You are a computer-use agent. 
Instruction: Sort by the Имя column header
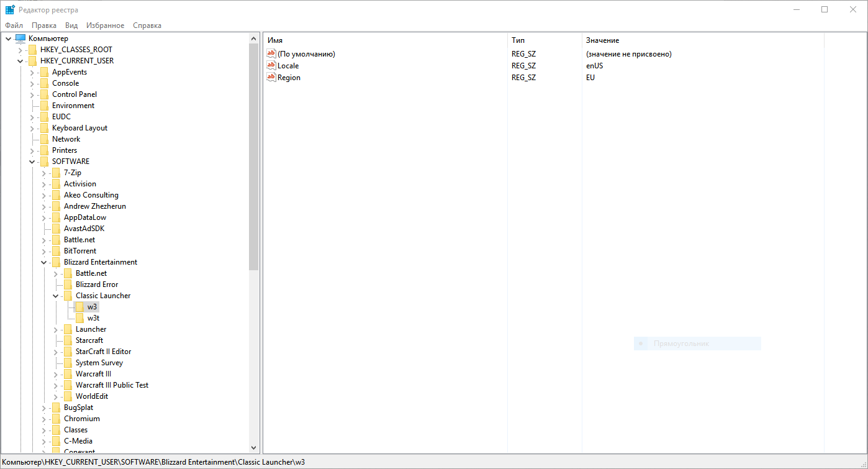[x=385, y=40]
